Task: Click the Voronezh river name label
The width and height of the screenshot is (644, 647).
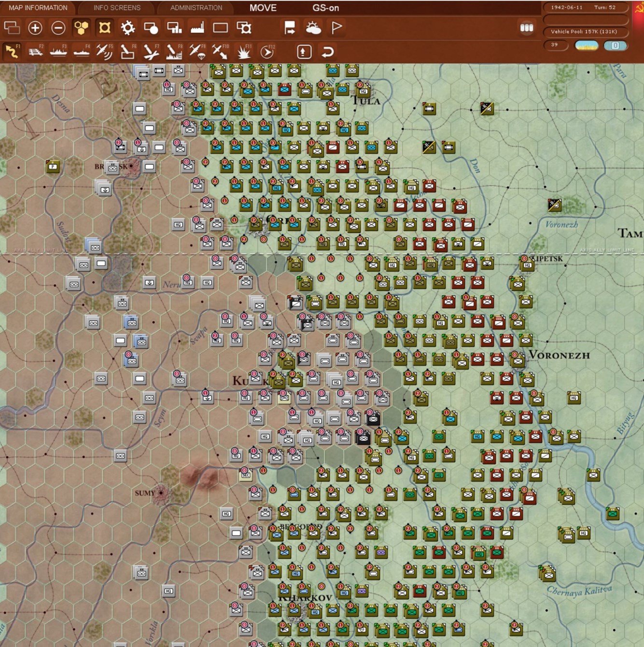Action: (561, 224)
